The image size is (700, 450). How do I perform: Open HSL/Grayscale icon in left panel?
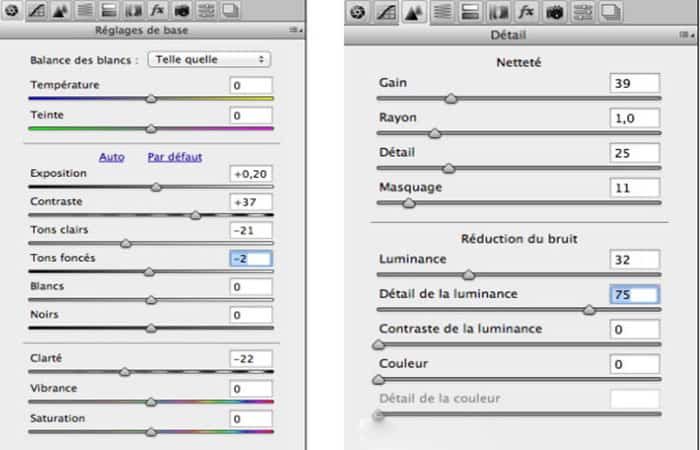pyautogui.click(x=85, y=10)
